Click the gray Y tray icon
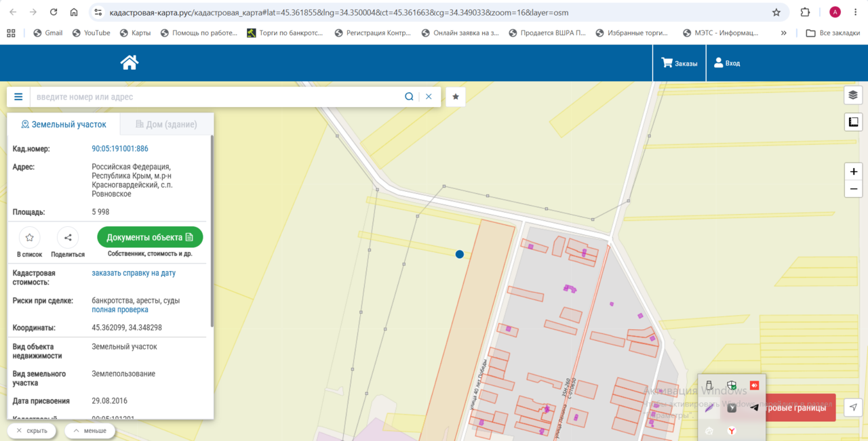868x441 pixels. [732, 408]
